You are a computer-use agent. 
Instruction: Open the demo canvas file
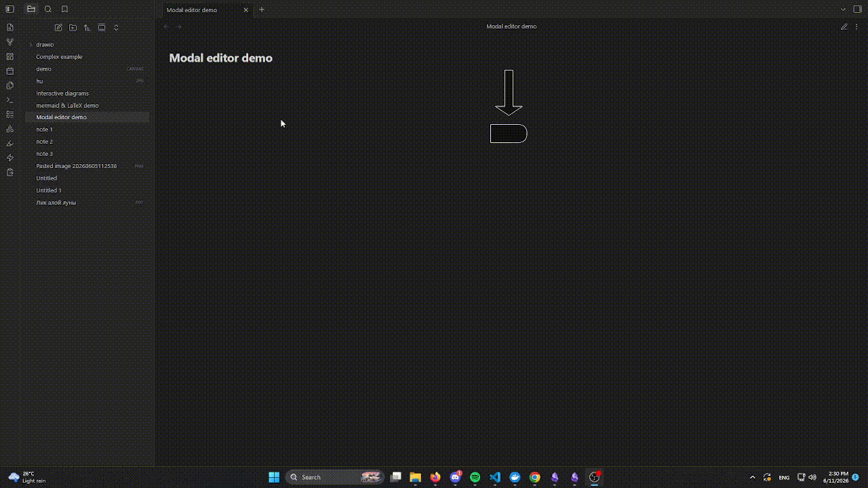tap(87, 69)
